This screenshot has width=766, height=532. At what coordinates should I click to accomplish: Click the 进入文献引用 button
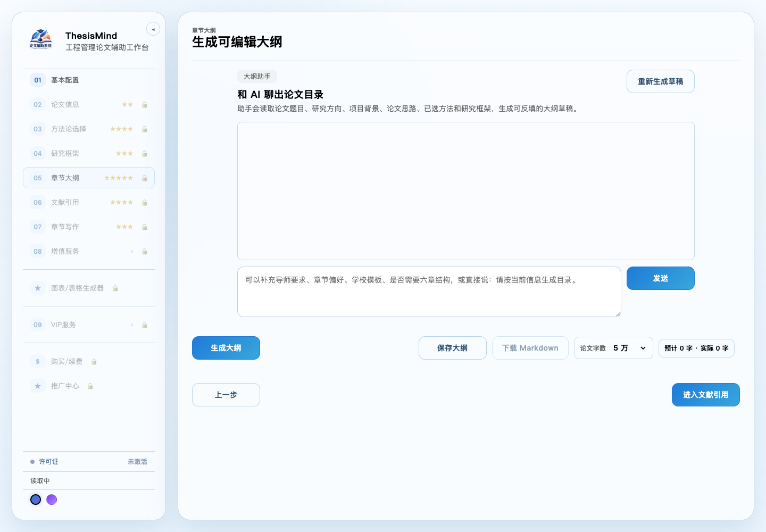(x=706, y=395)
